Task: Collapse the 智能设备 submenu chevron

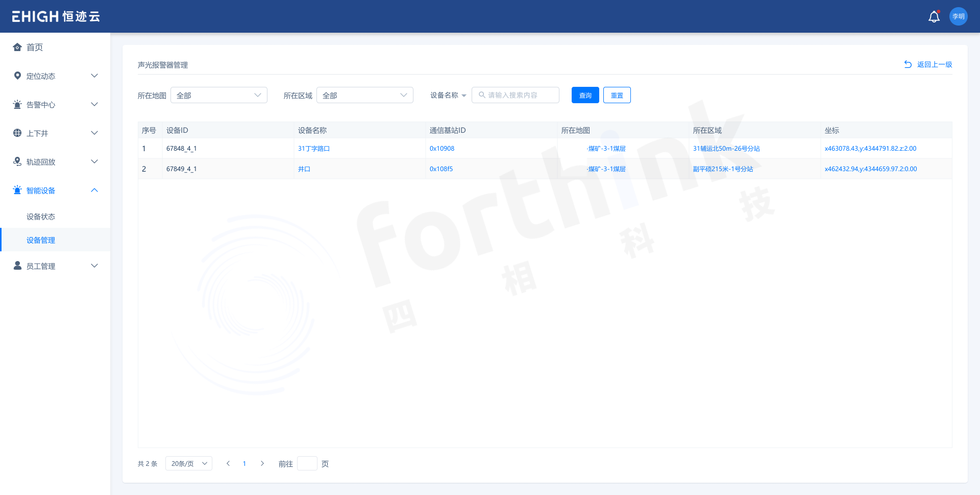Action: (94, 190)
